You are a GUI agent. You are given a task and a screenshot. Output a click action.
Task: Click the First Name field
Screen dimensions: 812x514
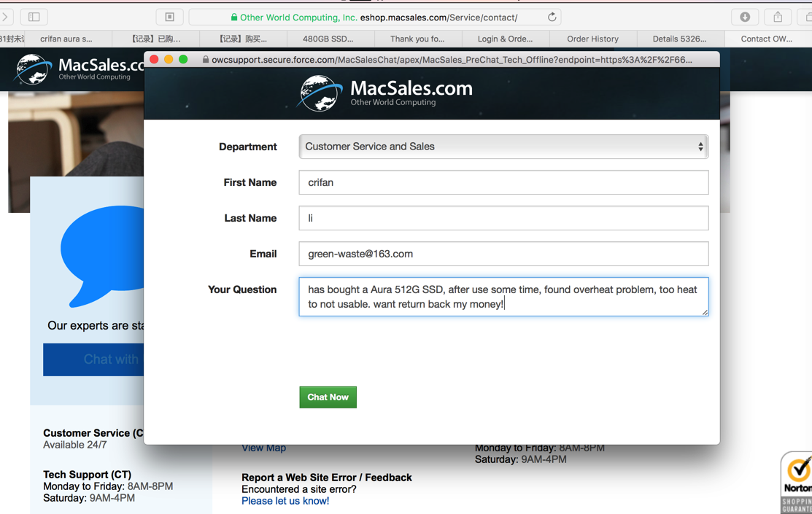[x=503, y=182]
